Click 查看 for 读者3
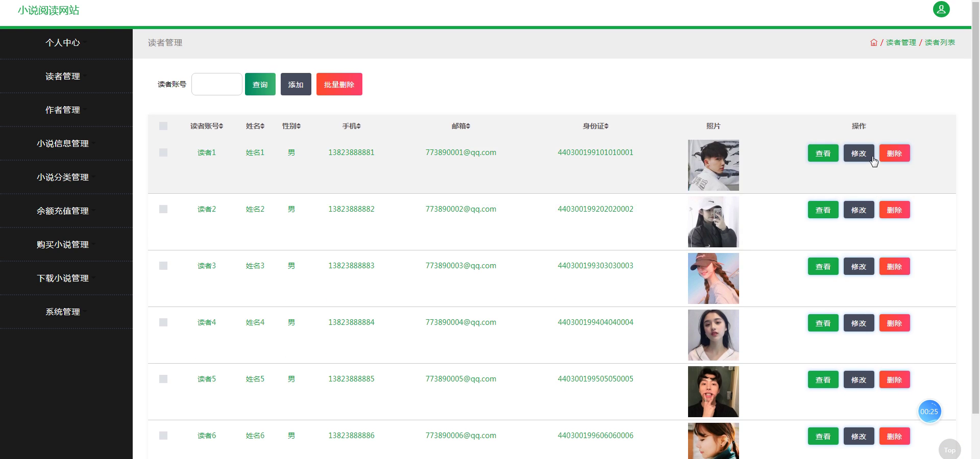This screenshot has height=459, width=980. click(823, 266)
